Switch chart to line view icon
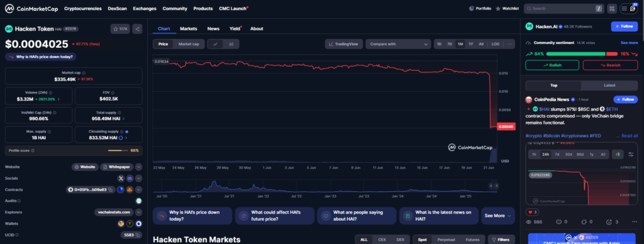Viewport: 644px width, 244px height. coord(216,44)
